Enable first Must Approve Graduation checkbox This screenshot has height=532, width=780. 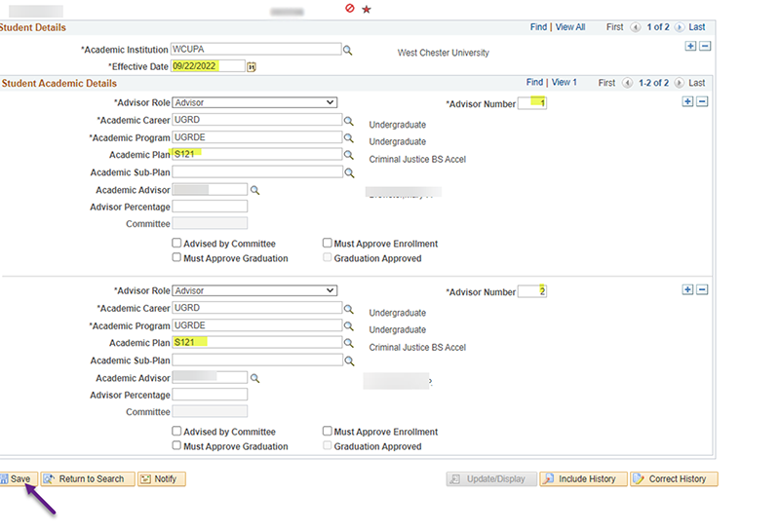click(x=176, y=258)
